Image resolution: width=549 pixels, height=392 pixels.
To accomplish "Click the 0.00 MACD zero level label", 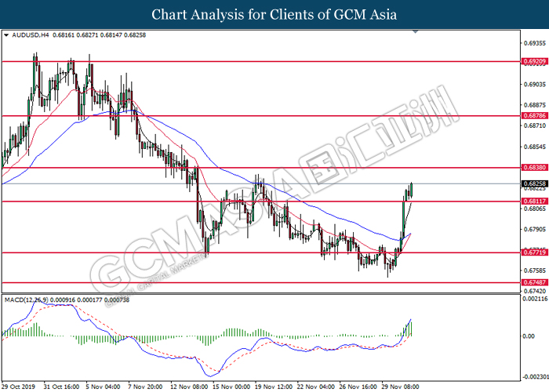I will [x=529, y=336].
